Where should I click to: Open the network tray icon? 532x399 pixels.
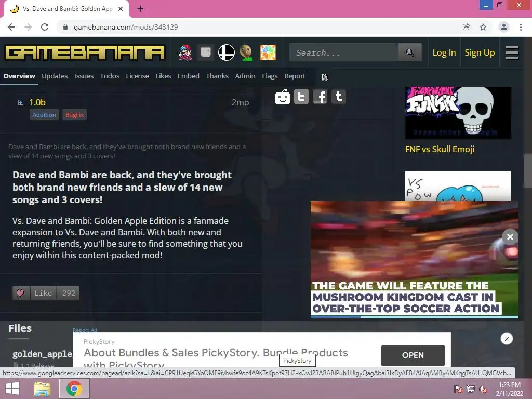click(x=471, y=389)
